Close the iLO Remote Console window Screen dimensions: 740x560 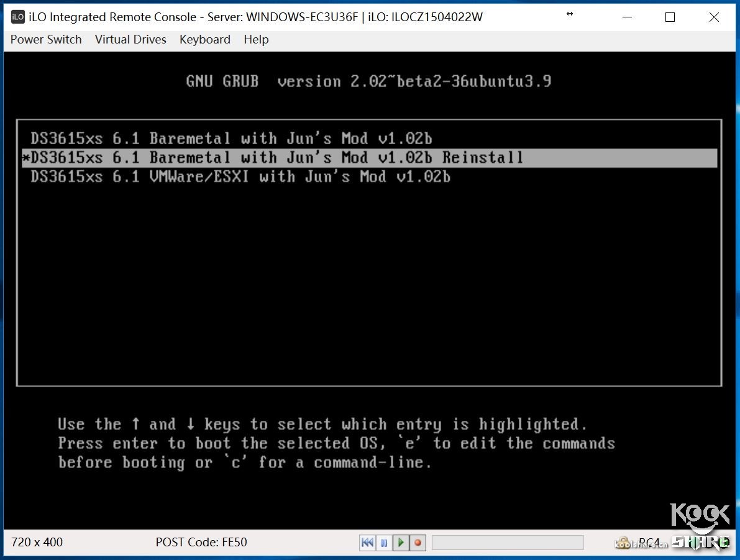[x=714, y=17]
